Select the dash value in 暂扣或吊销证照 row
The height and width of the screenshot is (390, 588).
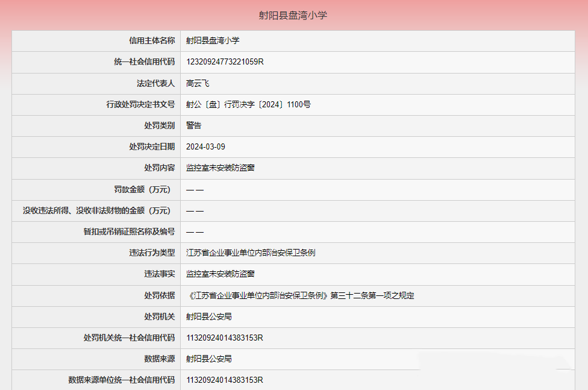pyautogui.click(x=195, y=232)
